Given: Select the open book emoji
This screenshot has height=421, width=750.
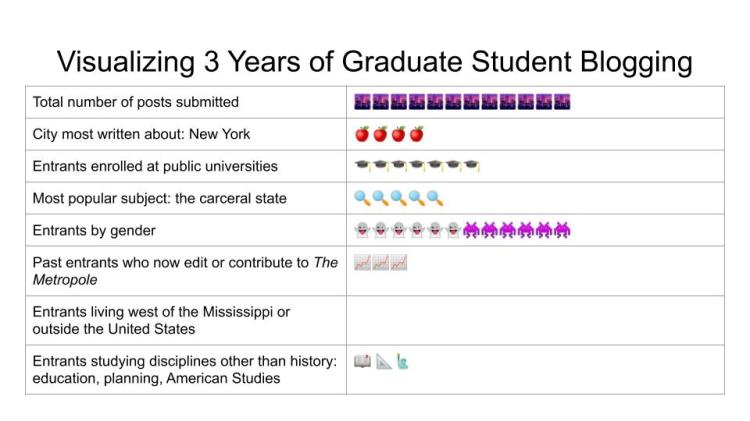Looking at the screenshot, I should (x=363, y=361).
